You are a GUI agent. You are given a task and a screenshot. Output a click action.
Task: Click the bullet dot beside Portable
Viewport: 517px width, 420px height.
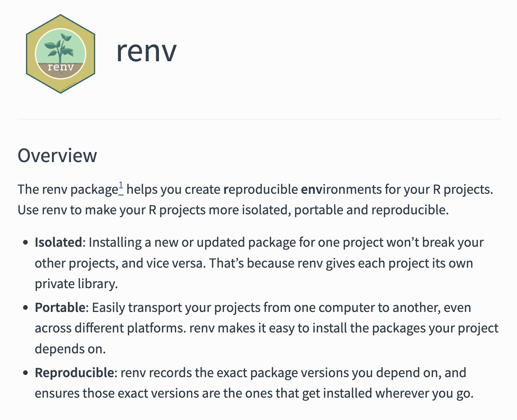pos(25,308)
